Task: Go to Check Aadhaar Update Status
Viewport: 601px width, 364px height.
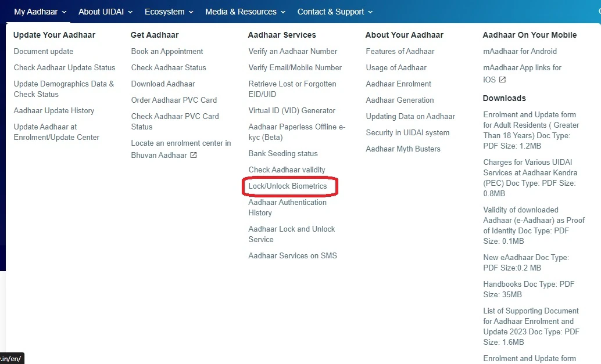Action: tap(65, 68)
